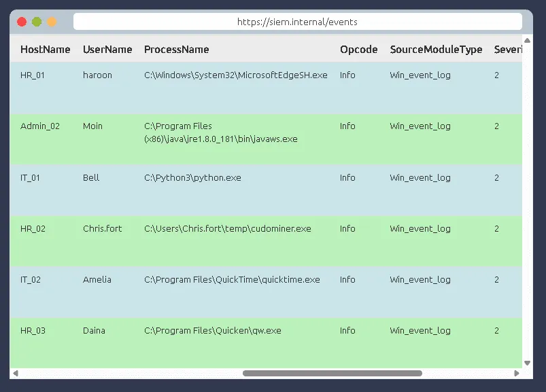
Task: Click the horizontal scrollbar left arrow
Action: coord(16,373)
